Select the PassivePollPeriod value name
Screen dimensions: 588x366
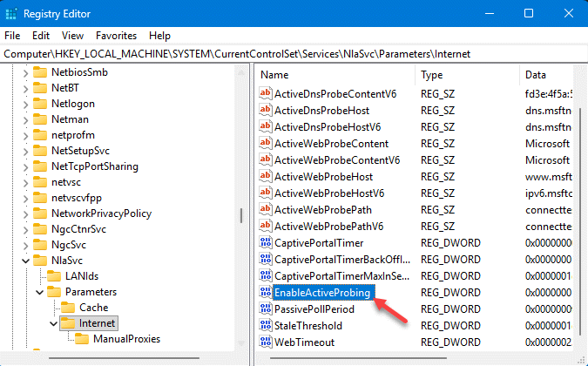pyautogui.click(x=314, y=309)
